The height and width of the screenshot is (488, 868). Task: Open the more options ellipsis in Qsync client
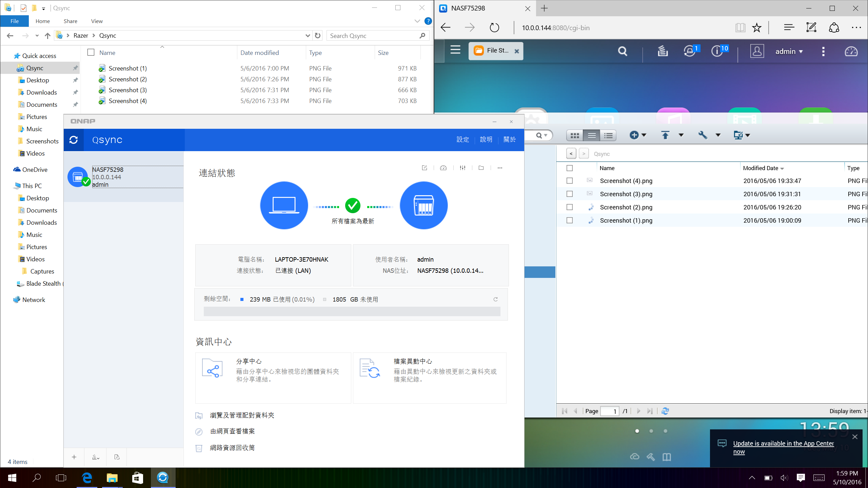point(500,168)
